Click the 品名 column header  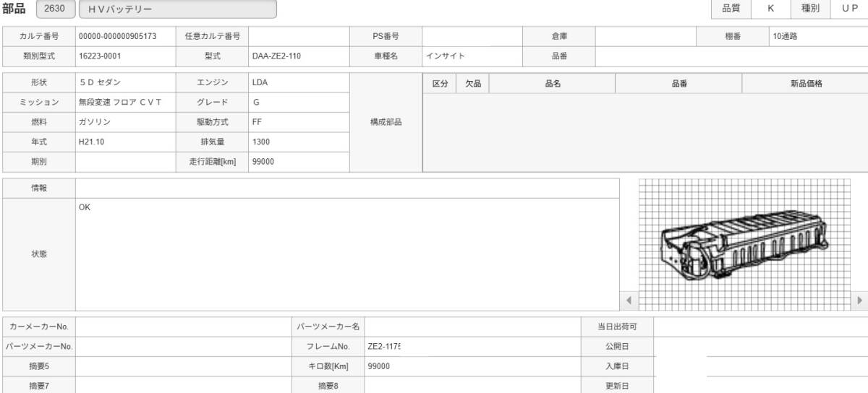tap(553, 83)
